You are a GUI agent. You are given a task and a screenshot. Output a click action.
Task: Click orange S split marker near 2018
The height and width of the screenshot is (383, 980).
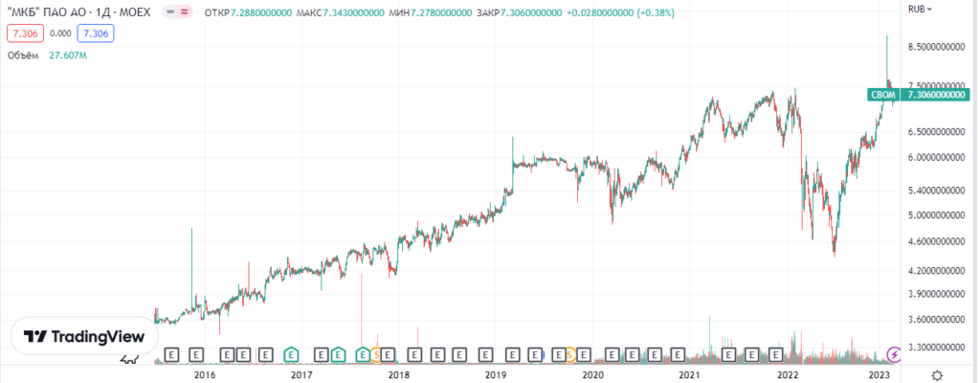376,355
